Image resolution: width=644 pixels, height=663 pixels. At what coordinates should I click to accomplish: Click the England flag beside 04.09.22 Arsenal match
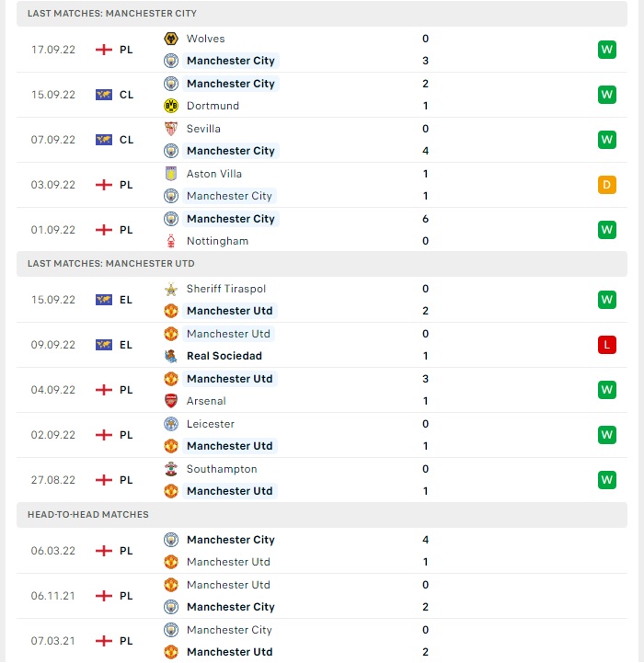(x=104, y=390)
